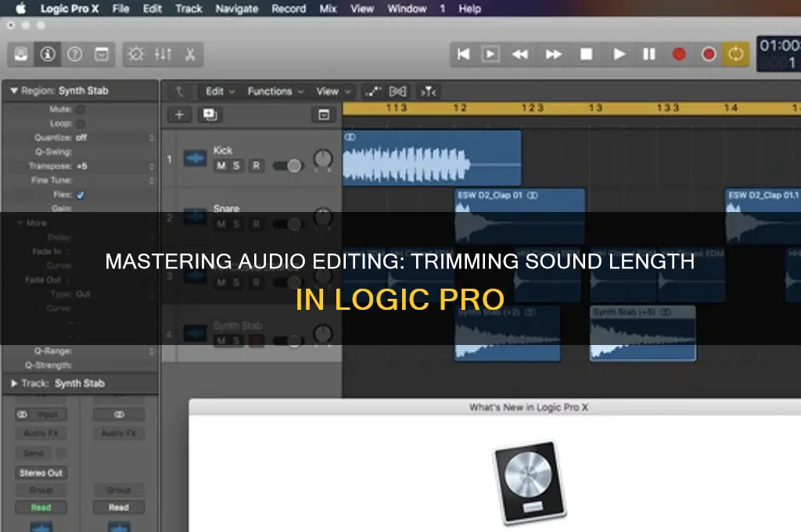The height and width of the screenshot is (532, 801).
Task: Open the File menu
Action: tap(120, 9)
